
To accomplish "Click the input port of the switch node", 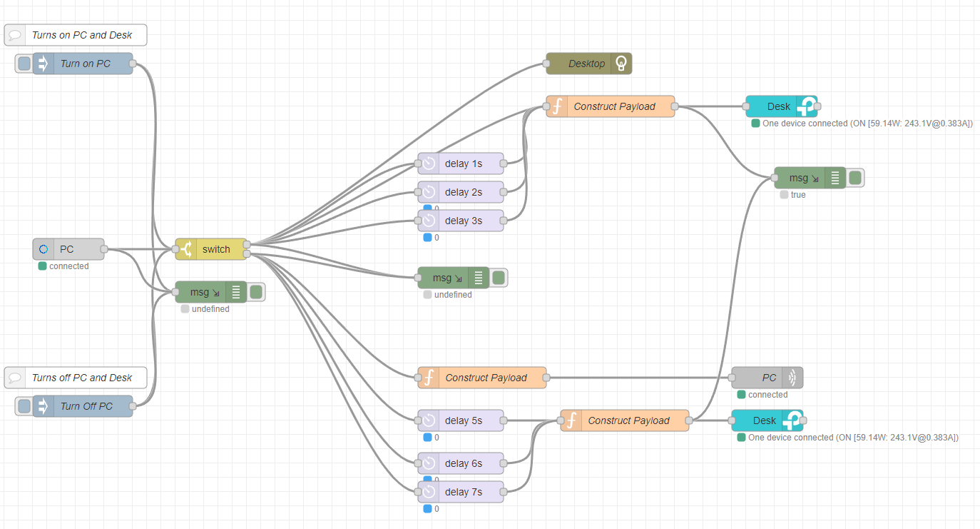I will (x=175, y=249).
